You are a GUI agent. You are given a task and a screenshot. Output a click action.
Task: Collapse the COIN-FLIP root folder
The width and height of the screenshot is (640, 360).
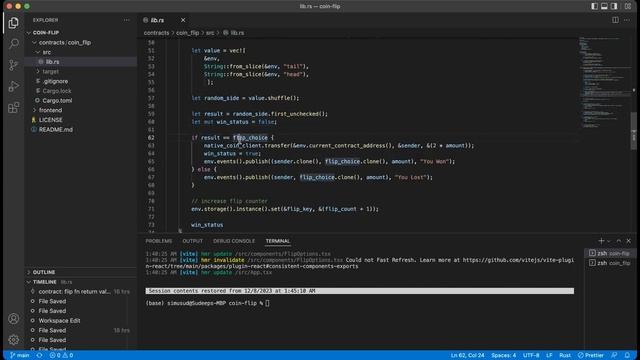point(81,33)
